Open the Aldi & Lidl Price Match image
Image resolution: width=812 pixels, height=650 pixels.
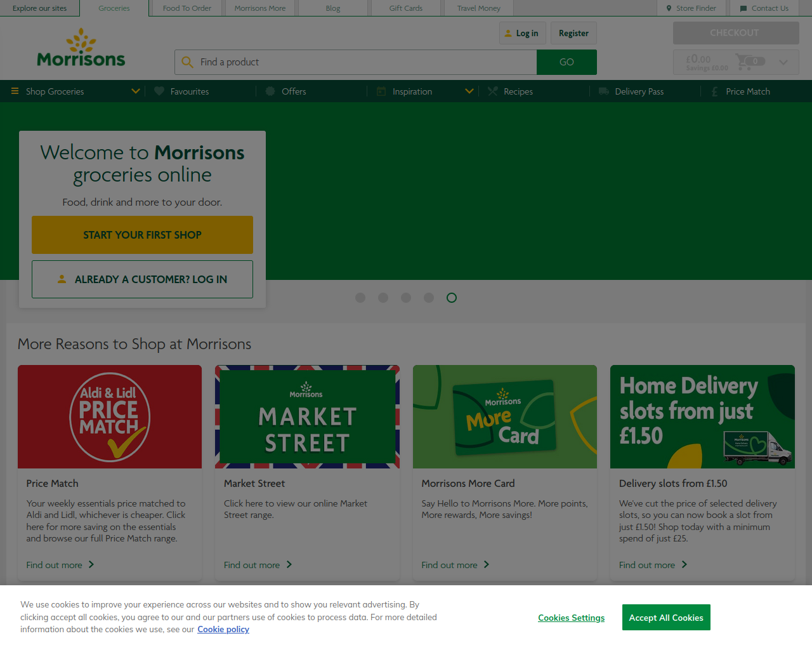pyautogui.click(x=110, y=416)
